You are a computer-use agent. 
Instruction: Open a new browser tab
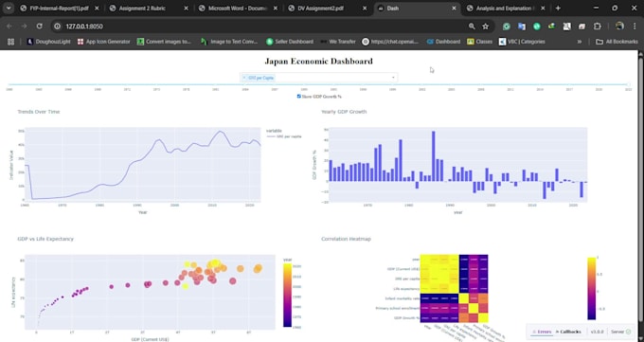pos(558,8)
